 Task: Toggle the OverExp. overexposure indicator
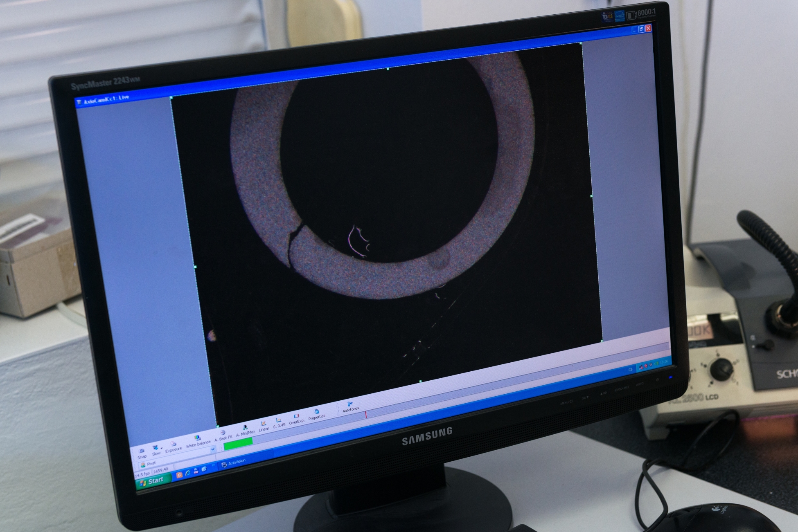pyautogui.click(x=296, y=416)
